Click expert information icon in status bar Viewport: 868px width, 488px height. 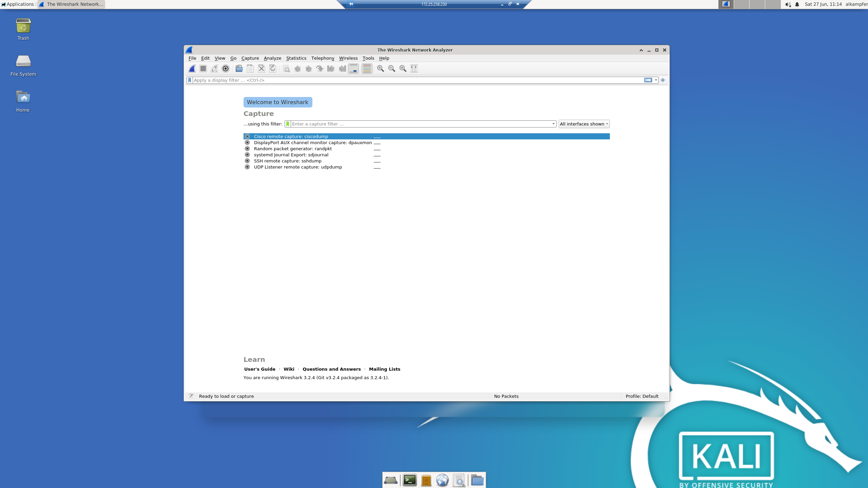click(x=191, y=396)
